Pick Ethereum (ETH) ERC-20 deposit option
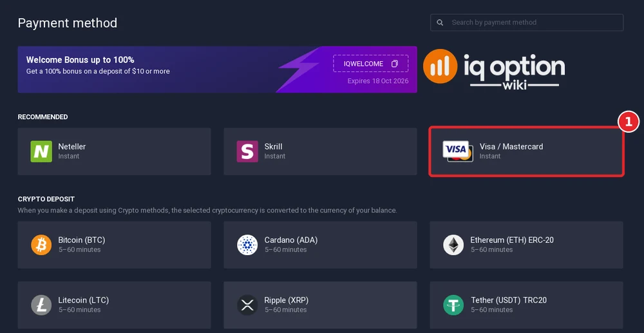644x333 pixels. coord(527,245)
